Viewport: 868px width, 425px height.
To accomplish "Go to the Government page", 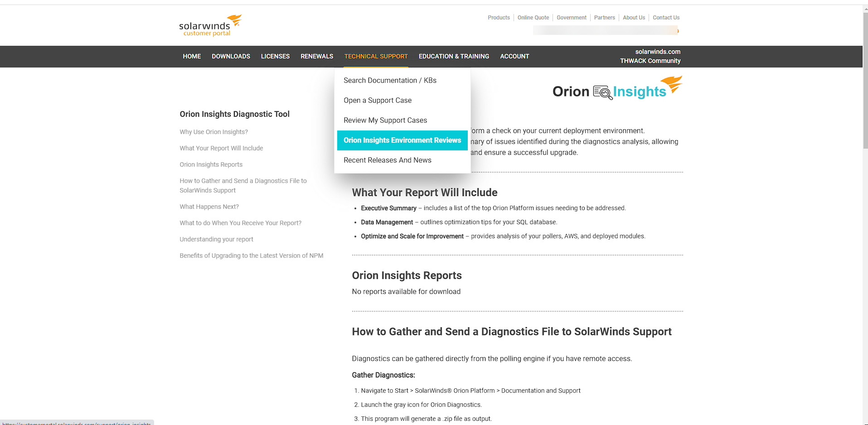I will tap(571, 18).
